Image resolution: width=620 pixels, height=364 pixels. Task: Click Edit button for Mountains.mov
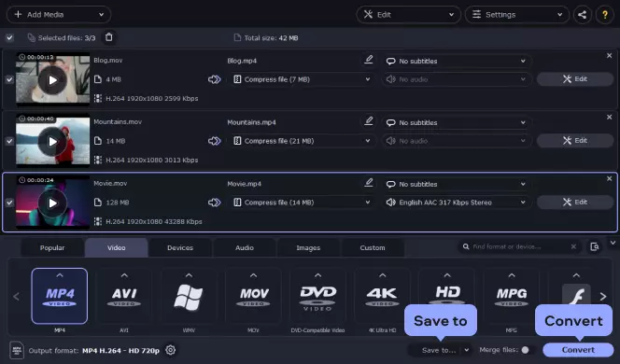(x=575, y=141)
